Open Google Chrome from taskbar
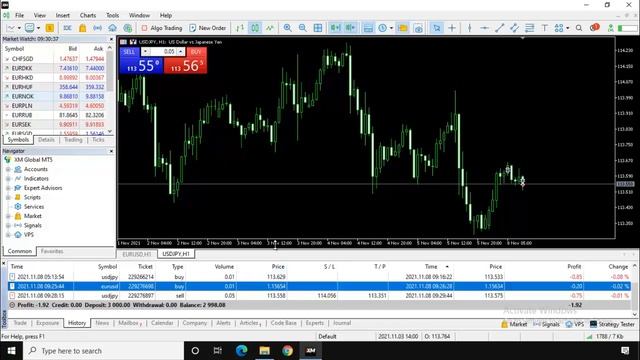Viewport: 640px width, 360px height. (x=287, y=351)
